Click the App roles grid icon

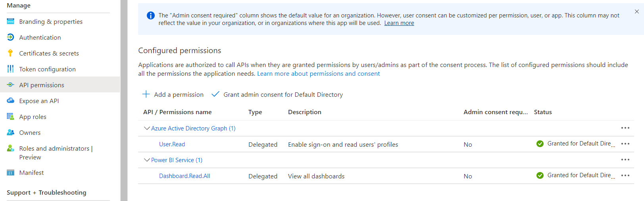tap(11, 117)
